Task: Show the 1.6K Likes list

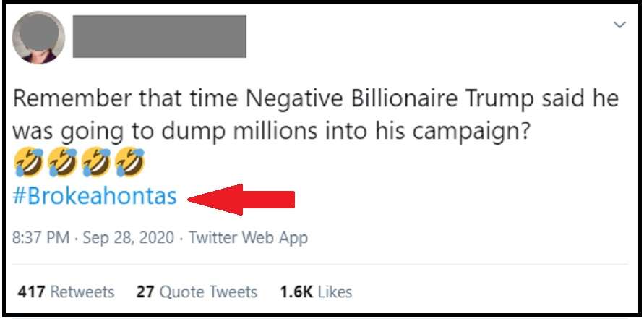Action: 316,292
